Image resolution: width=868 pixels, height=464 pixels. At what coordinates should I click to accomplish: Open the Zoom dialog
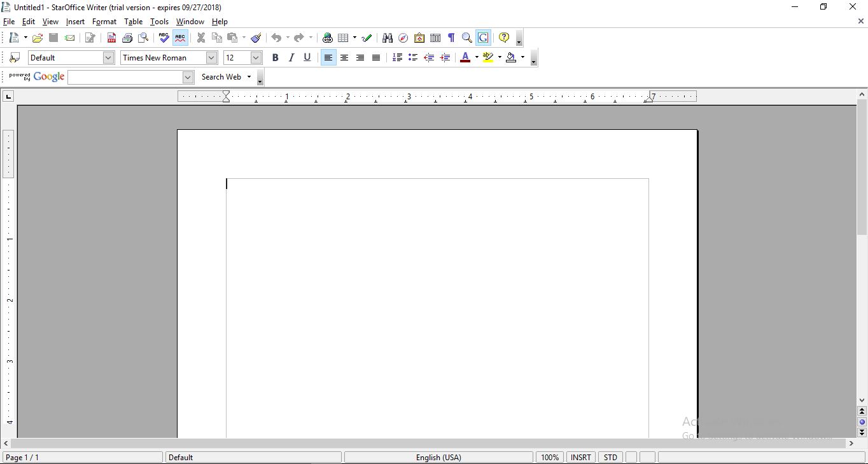(466, 38)
